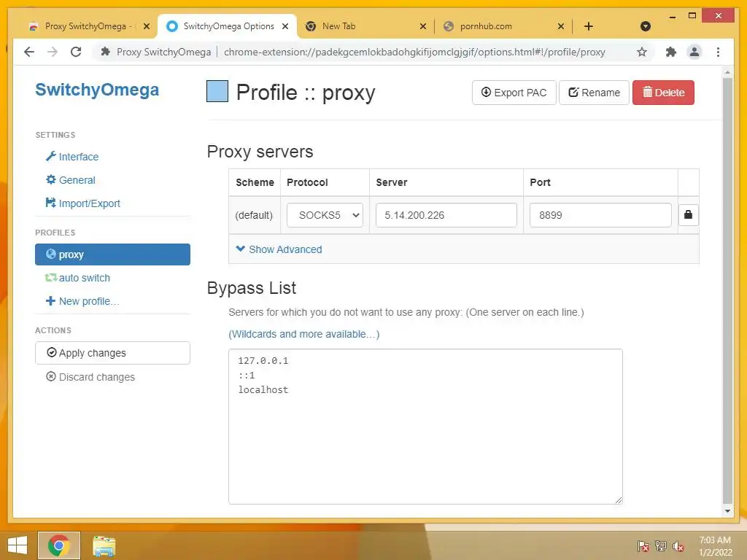Click the Chrome taskbar icon
This screenshot has height=560, width=747.
coord(58,545)
